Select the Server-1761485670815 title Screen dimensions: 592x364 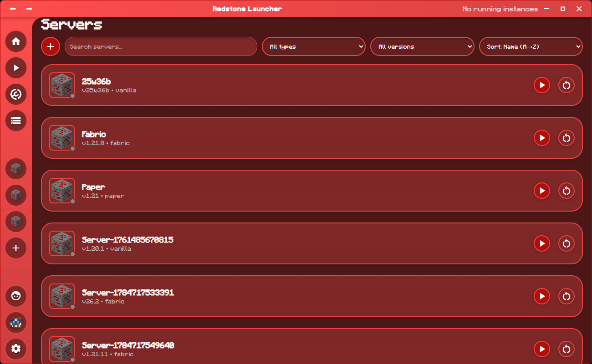tap(128, 240)
